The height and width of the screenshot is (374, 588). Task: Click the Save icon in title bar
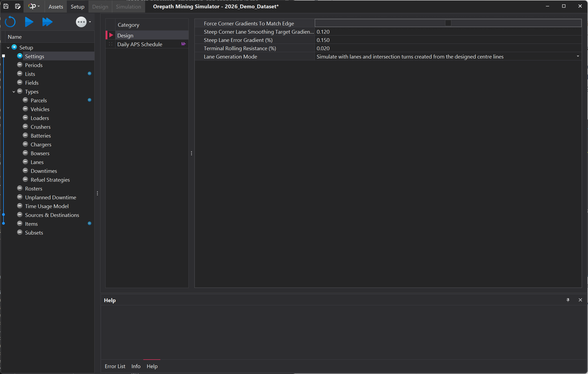6,6
